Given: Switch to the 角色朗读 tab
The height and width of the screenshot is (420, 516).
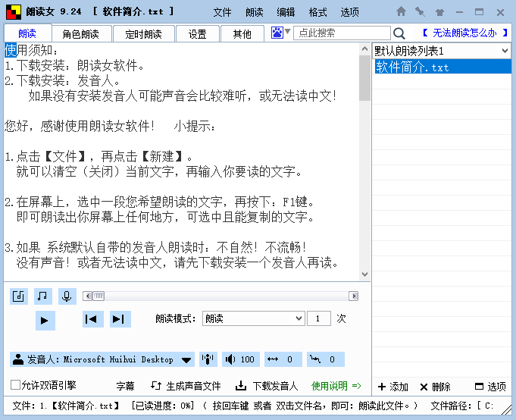Looking at the screenshot, I should [81, 34].
